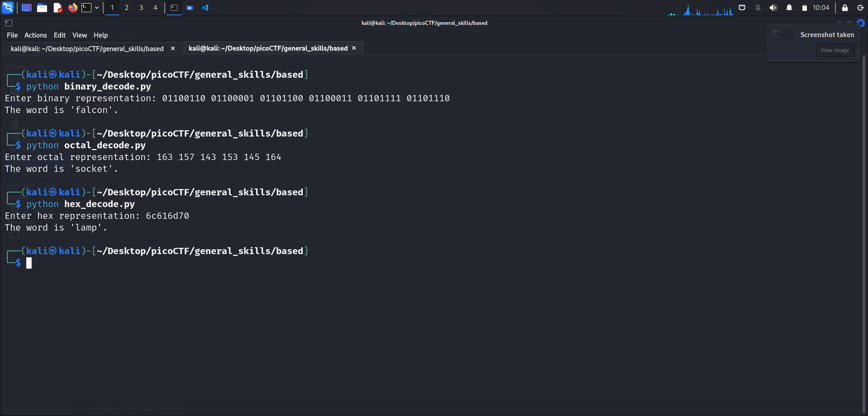This screenshot has height=416, width=868.
Task: Switch to the first terminal tab
Action: pyautogui.click(x=87, y=49)
